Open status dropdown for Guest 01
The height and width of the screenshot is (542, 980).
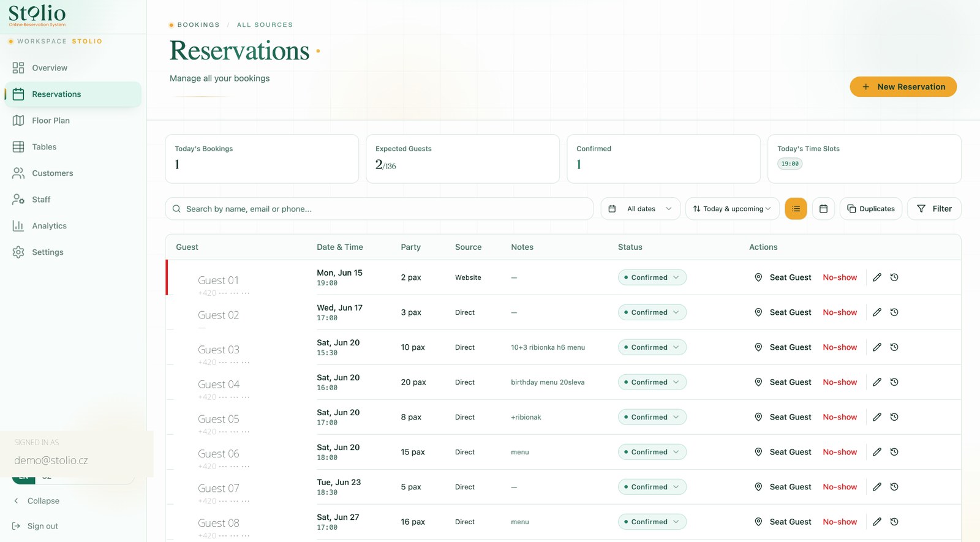[x=652, y=277]
